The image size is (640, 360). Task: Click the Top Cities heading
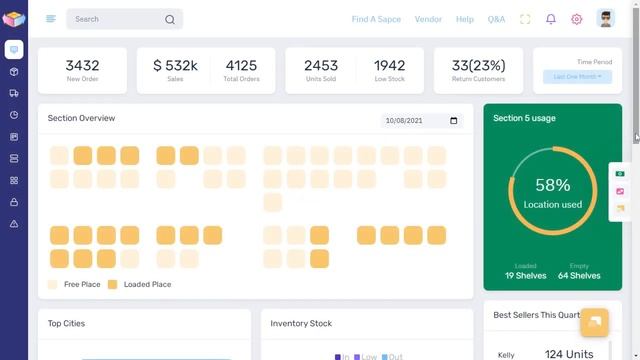[66, 324]
